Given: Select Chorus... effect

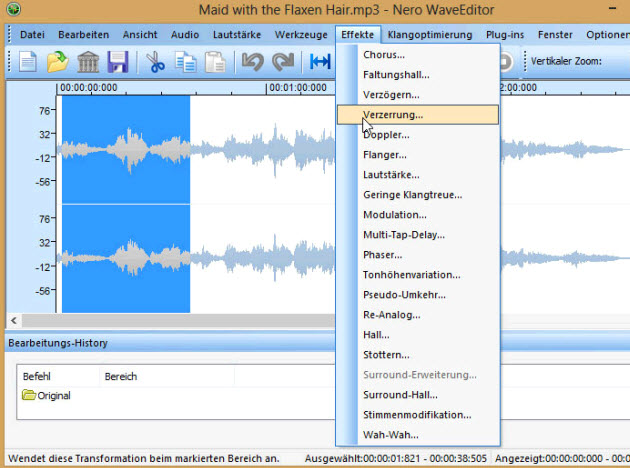Looking at the screenshot, I should (x=418, y=55).
